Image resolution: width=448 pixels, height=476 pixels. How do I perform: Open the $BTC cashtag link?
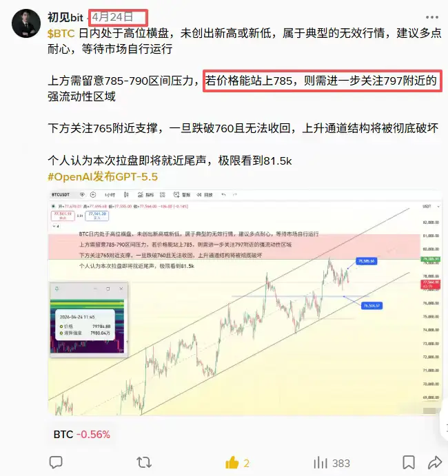pyautogui.click(x=61, y=33)
